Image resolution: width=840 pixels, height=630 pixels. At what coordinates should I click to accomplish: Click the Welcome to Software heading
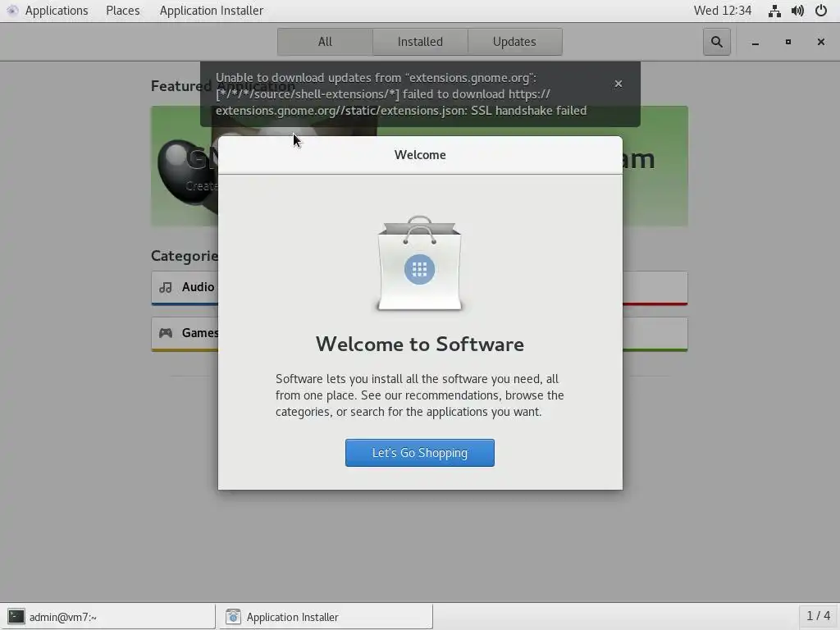pyautogui.click(x=419, y=344)
